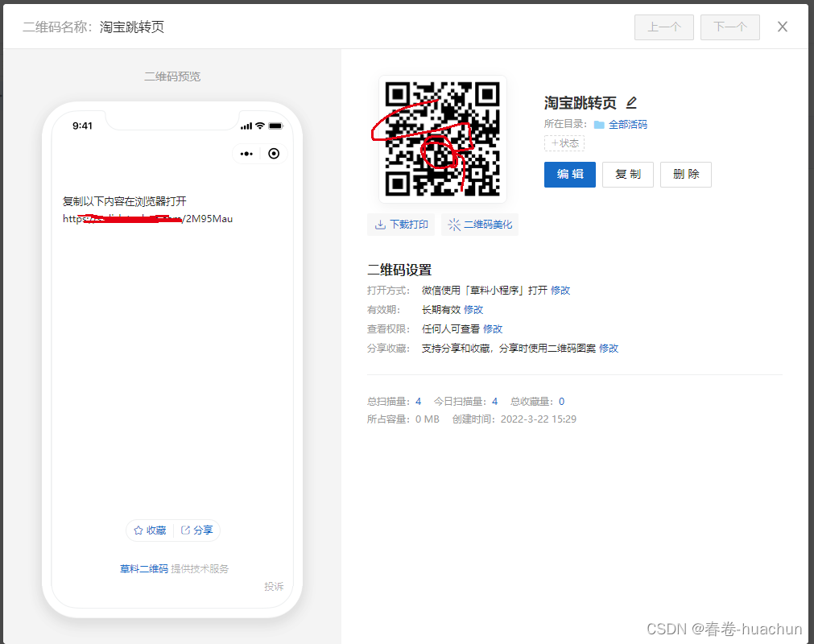
Task: Close the QR code detail dialog
Action: tap(783, 27)
